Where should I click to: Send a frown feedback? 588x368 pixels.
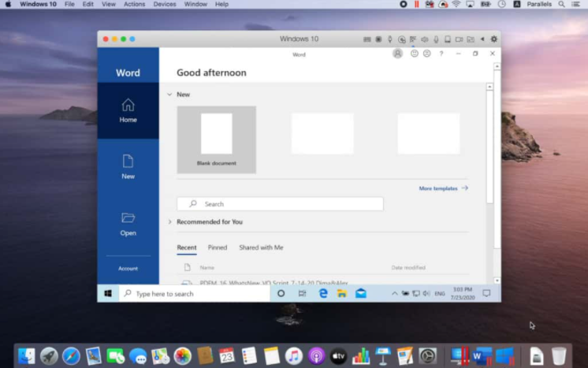[x=426, y=54]
